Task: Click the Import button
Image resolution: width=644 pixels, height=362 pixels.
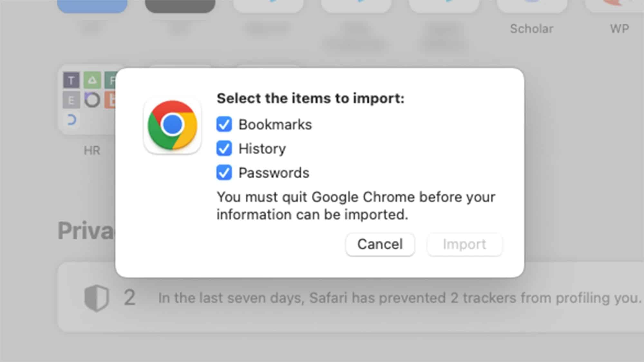Action: [464, 244]
